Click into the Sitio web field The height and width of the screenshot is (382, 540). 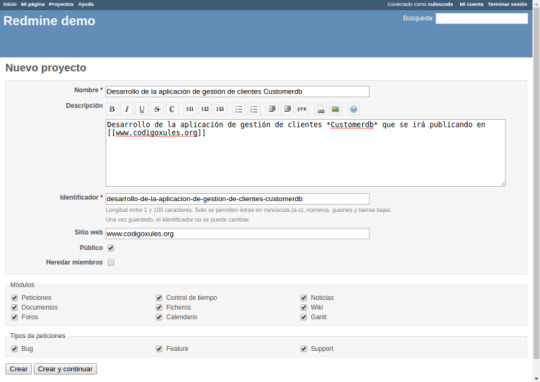(237, 234)
